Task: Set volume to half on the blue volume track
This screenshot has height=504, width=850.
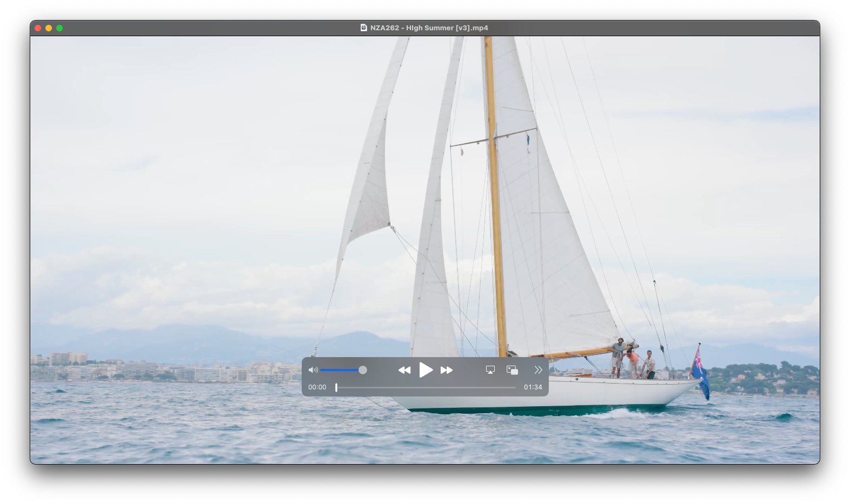Action: point(342,370)
